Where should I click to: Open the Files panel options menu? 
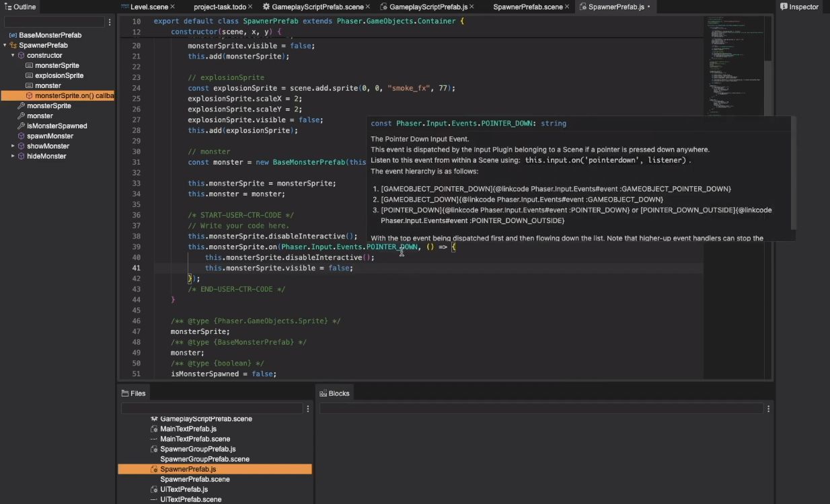pyautogui.click(x=308, y=409)
